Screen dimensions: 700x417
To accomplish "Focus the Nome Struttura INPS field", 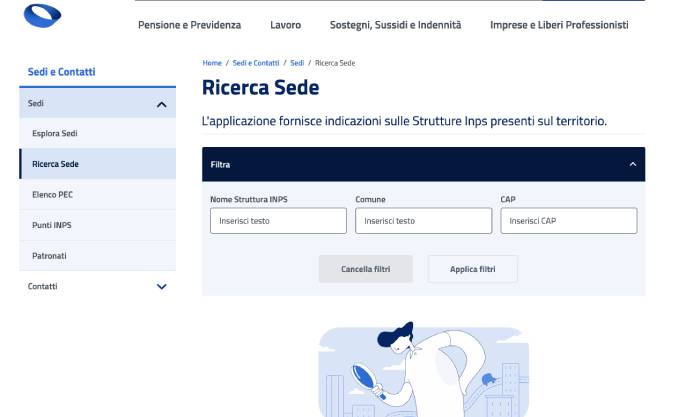I will (x=278, y=221).
